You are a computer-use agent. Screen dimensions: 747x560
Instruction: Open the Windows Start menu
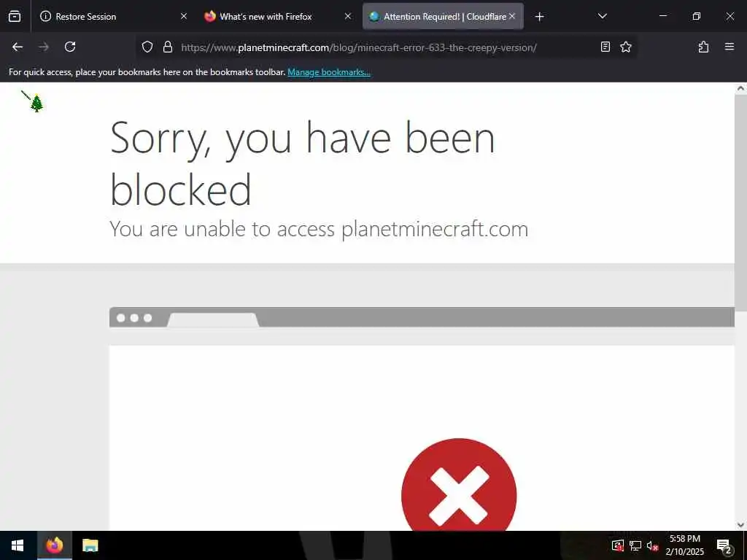point(18,545)
